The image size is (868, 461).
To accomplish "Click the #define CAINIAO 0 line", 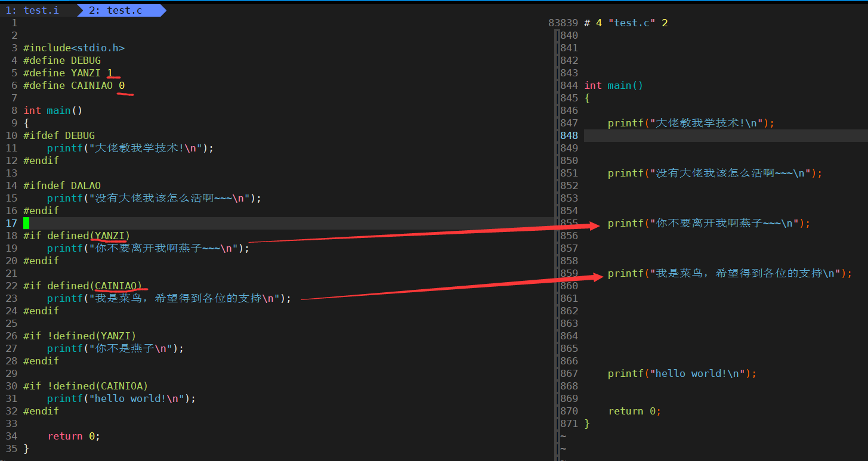I will point(74,85).
